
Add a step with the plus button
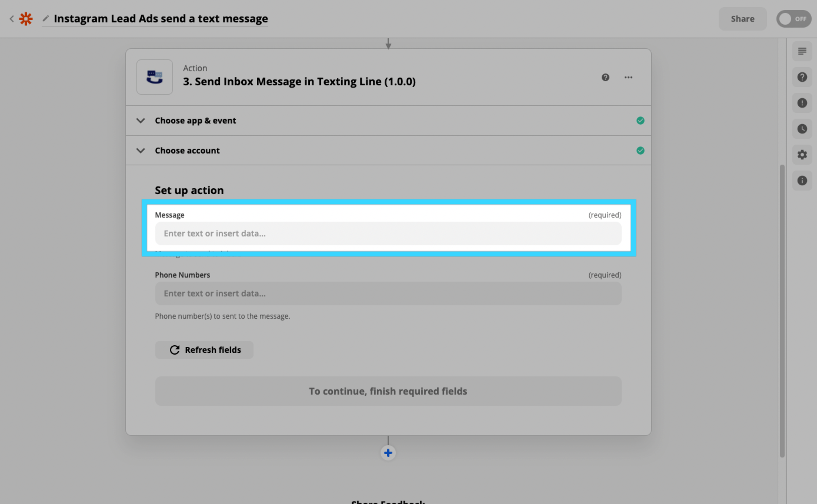click(x=388, y=453)
